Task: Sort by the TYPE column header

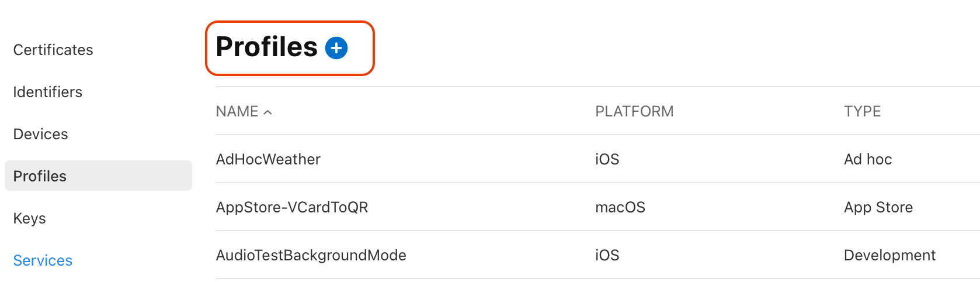Action: point(862,111)
